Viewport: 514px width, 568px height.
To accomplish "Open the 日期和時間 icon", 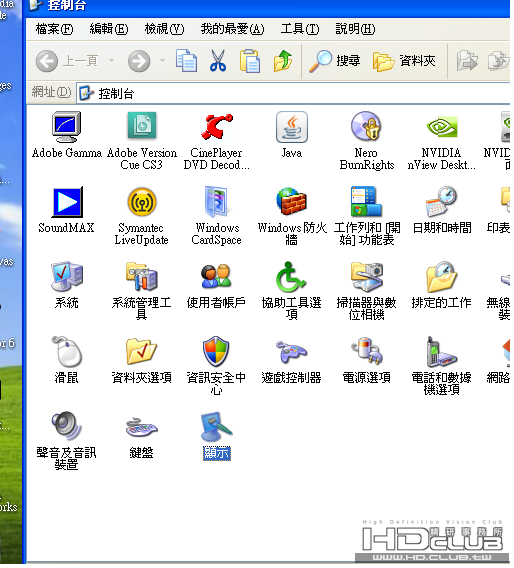I will (442, 201).
